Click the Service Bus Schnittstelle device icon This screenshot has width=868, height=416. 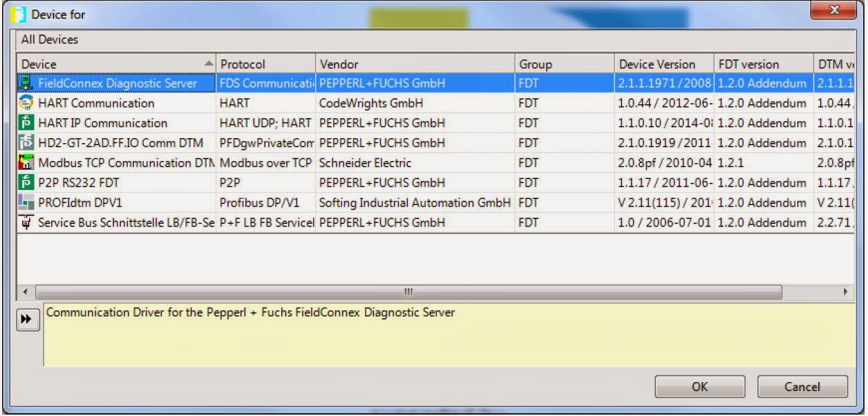27,223
